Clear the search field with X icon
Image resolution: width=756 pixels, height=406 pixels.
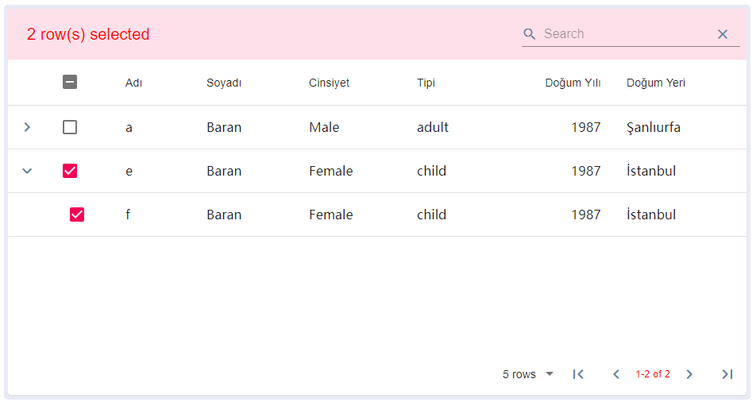[x=723, y=34]
